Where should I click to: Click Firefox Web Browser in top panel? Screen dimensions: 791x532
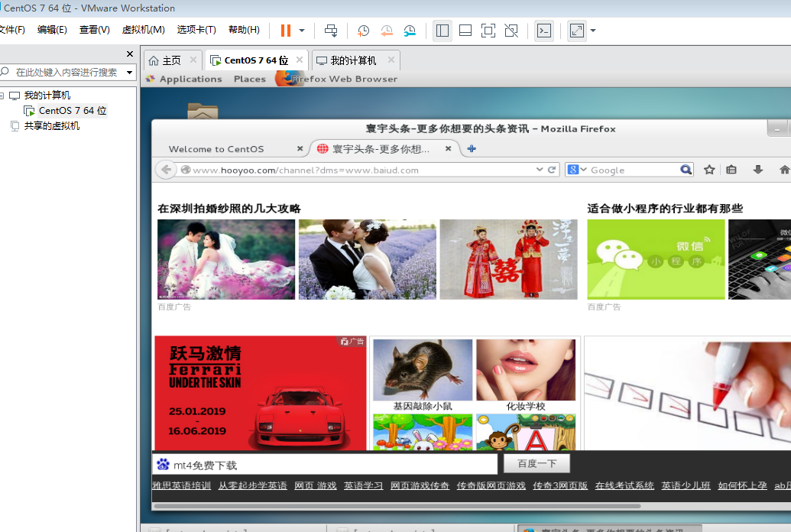337,79
